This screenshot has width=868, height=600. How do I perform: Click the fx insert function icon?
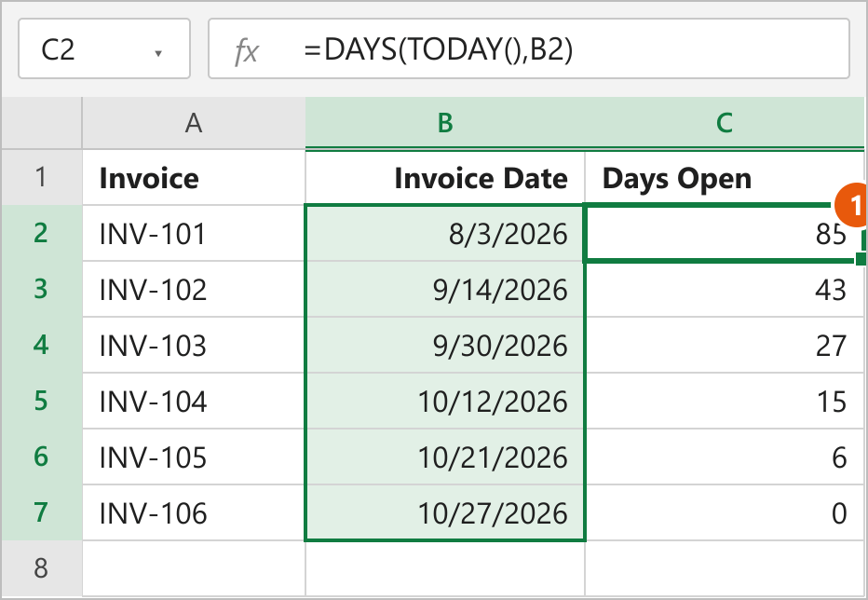tap(247, 51)
